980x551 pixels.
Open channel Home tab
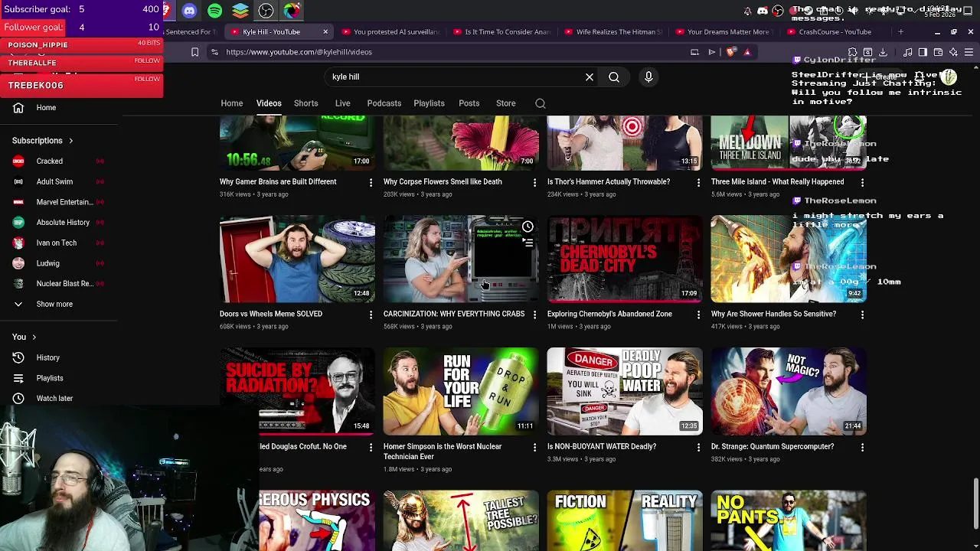[232, 103]
